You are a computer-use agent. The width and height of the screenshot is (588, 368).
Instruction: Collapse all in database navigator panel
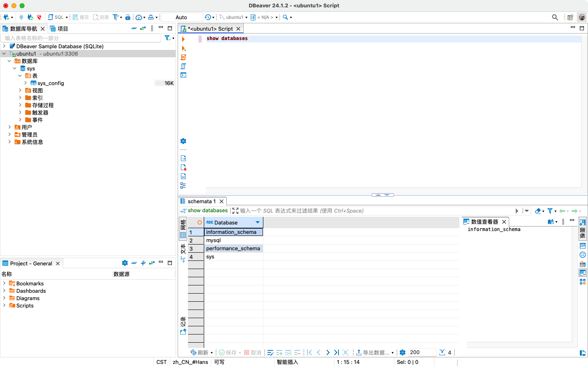[134, 28]
